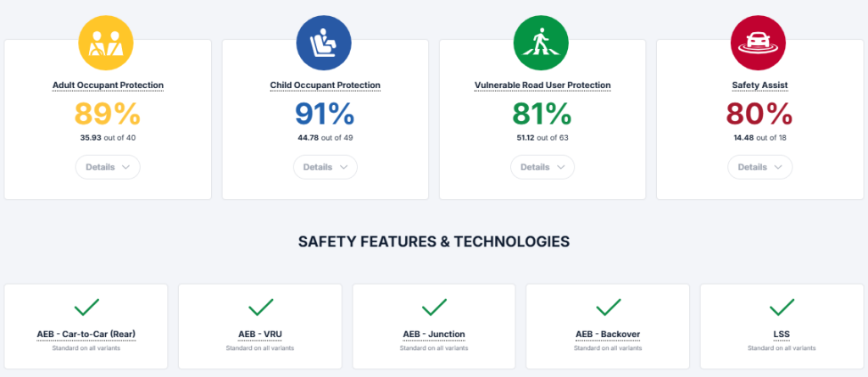Click the green checkmark above LSS
The image size is (868, 377).
point(782,306)
